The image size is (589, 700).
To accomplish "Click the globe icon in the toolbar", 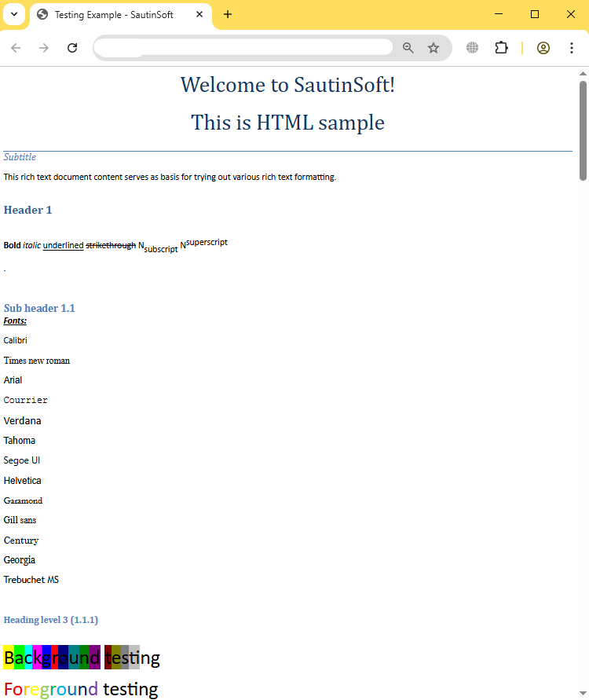I will [x=472, y=48].
